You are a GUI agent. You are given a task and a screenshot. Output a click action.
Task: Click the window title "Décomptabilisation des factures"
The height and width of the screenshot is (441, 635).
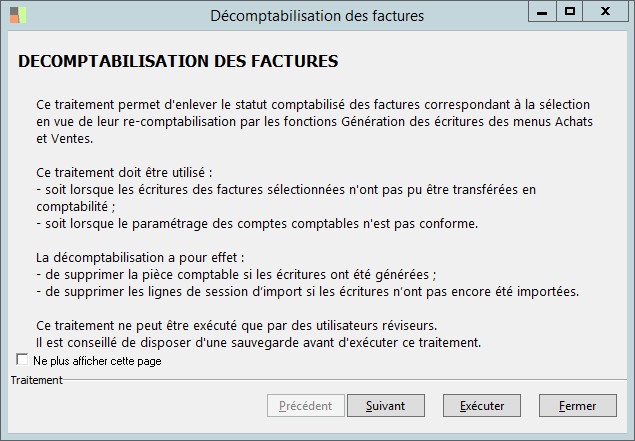(x=317, y=15)
